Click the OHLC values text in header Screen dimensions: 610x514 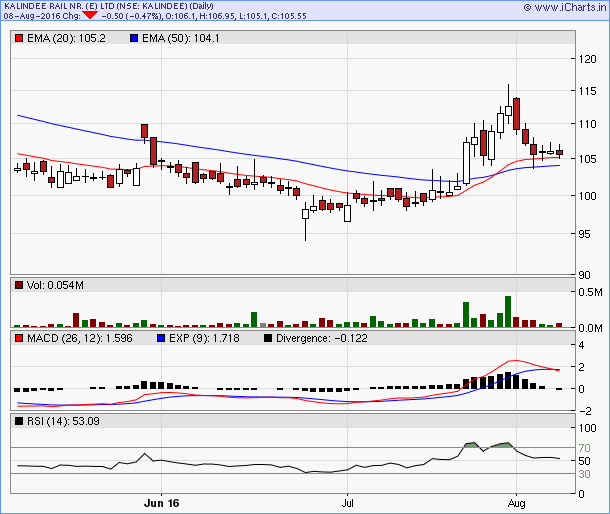point(236,16)
